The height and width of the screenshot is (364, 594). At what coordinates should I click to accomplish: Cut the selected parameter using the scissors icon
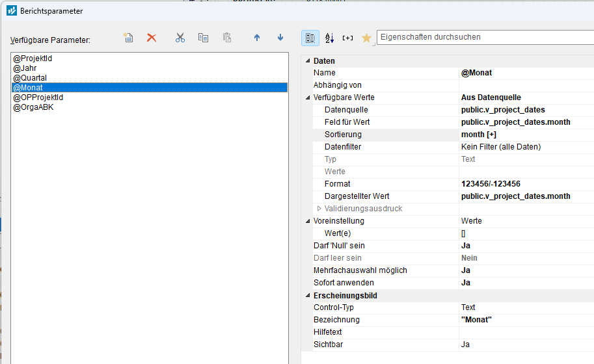pos(180,38)
